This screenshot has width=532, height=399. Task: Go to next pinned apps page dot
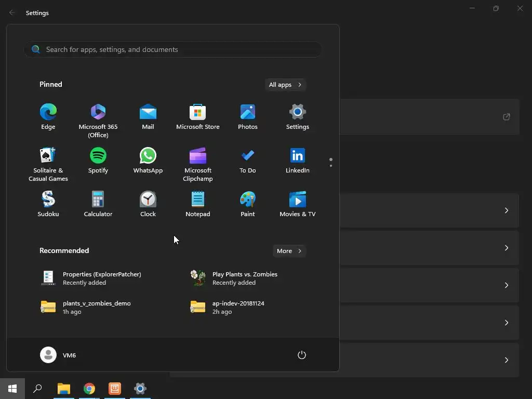(x=331, y=166)
